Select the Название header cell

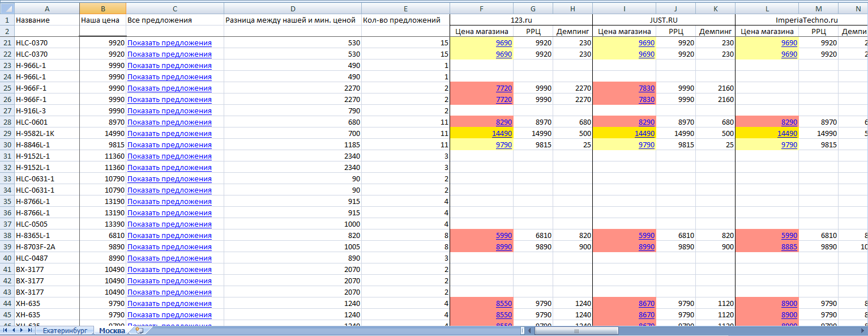click(47, 20)
